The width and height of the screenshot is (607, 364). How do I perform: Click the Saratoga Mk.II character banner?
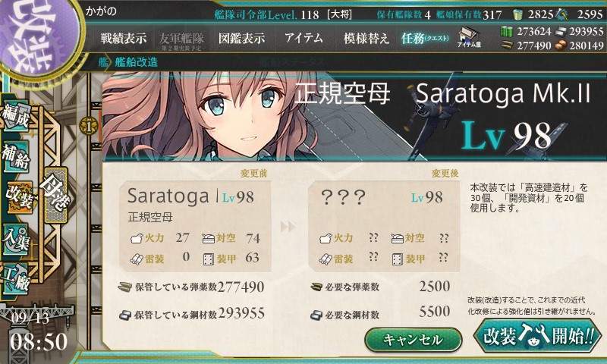[x=354, y=115]
